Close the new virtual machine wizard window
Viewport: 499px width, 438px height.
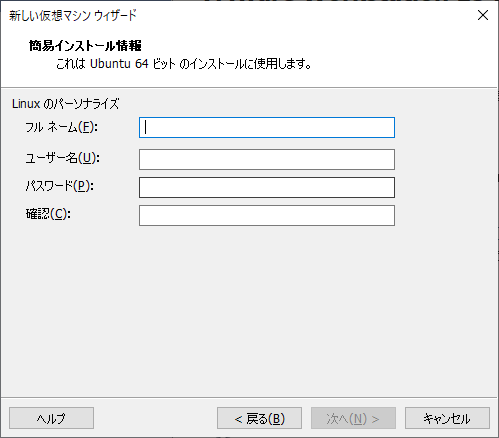(483, 15)
